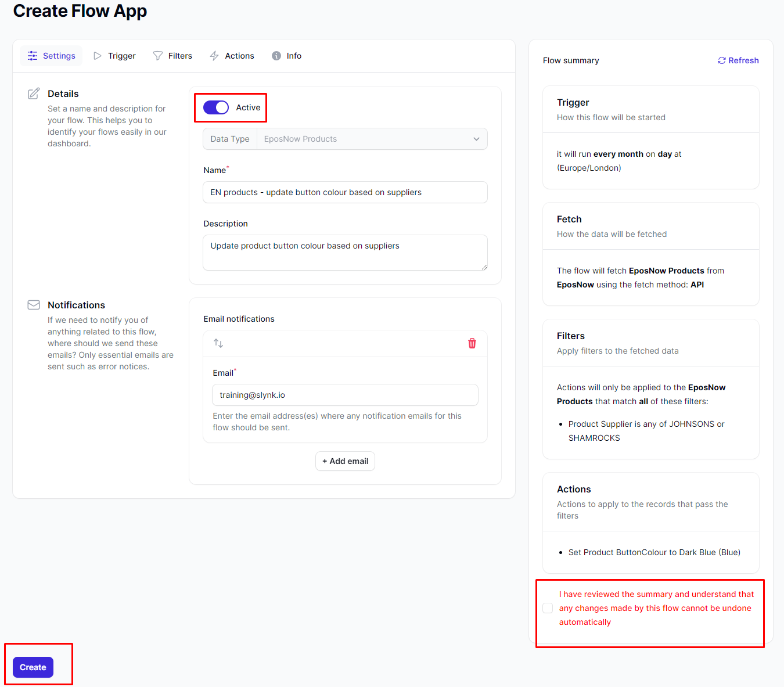Click the Add email button
784x687 pixels.
coord(345,461)
